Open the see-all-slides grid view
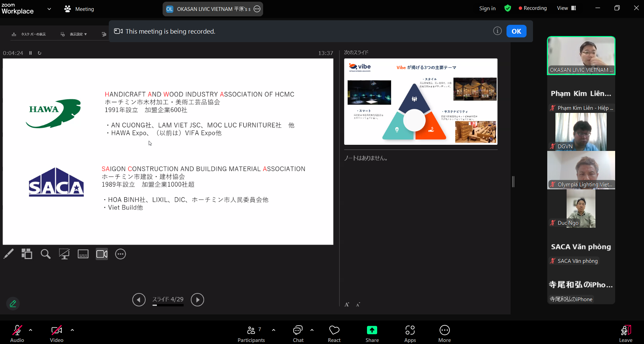 27,254
